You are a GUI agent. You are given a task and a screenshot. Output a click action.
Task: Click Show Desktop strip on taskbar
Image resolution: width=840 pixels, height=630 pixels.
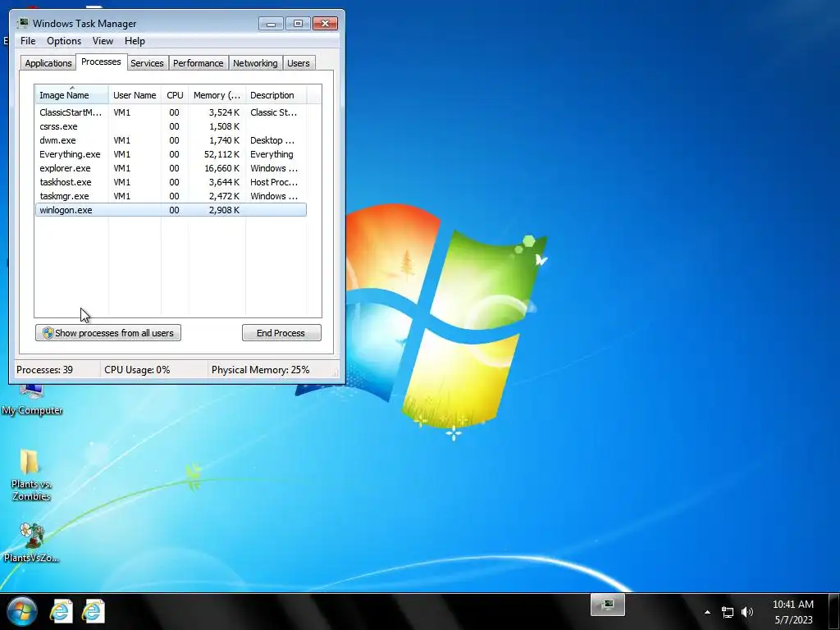coord(834,611)
